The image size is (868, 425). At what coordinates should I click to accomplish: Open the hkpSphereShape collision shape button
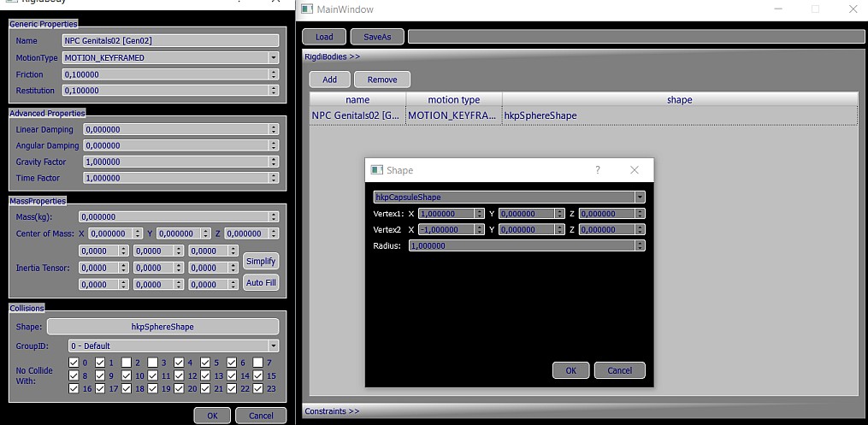pyautogui.click(x=162, y=327)
